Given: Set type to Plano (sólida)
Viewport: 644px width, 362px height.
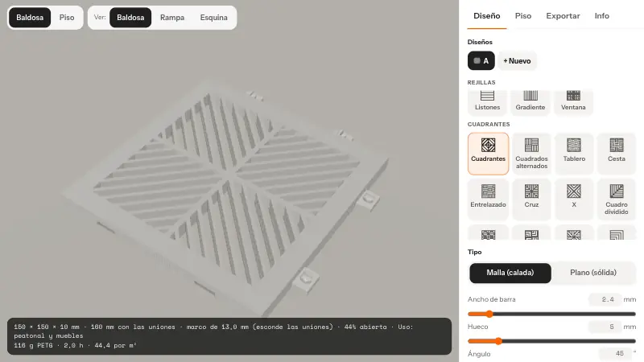Looking at the screenshot, I should coord(593,273).
